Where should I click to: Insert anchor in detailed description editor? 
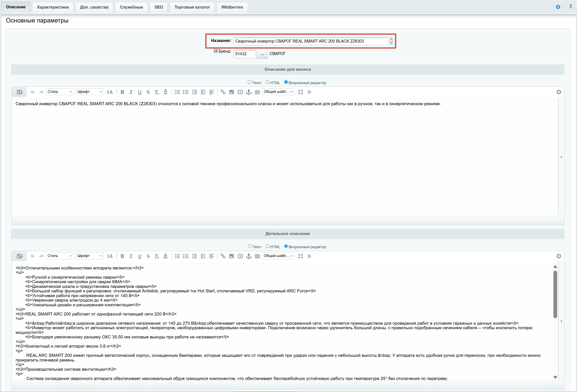(249, 256)
